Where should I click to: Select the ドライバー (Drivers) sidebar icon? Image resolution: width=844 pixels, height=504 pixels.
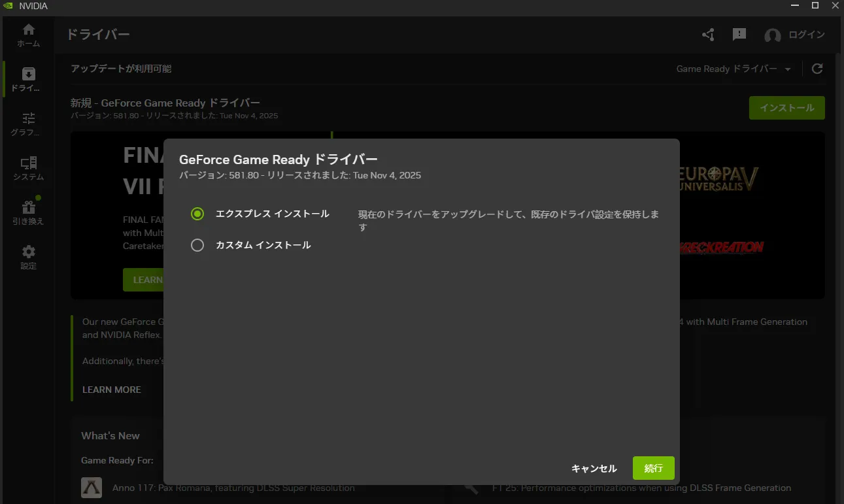(28, 79)
